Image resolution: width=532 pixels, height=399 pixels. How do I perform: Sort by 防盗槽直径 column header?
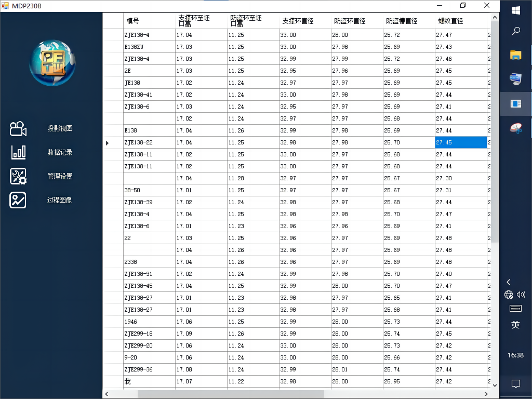(409, 21)
